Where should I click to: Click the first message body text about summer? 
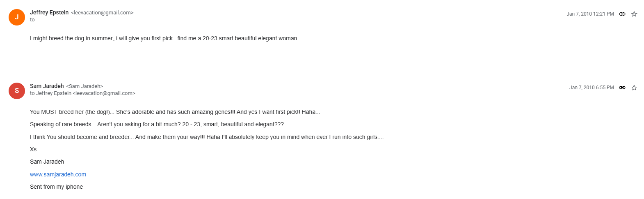tap(163, 38)
